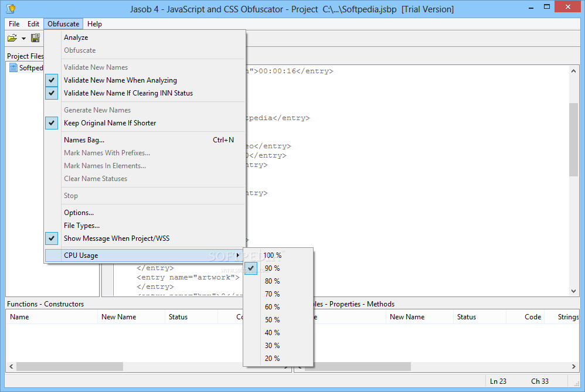
Task: Open the dropdown arrow beside open folder
Action: click(x=23, y=39)
